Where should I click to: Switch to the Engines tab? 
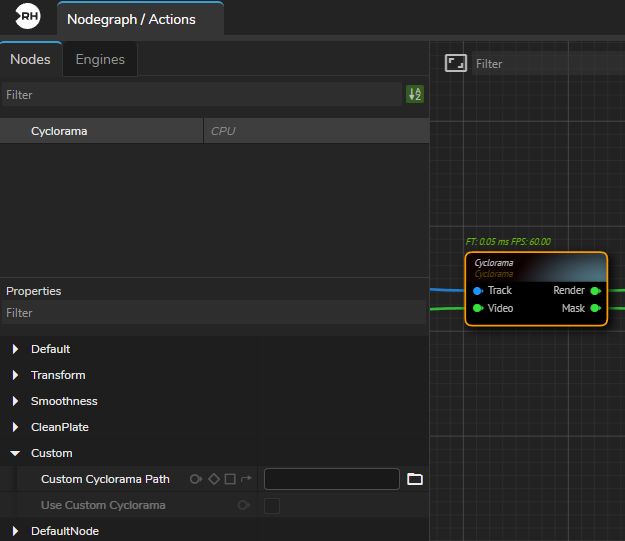coord(100,59)
